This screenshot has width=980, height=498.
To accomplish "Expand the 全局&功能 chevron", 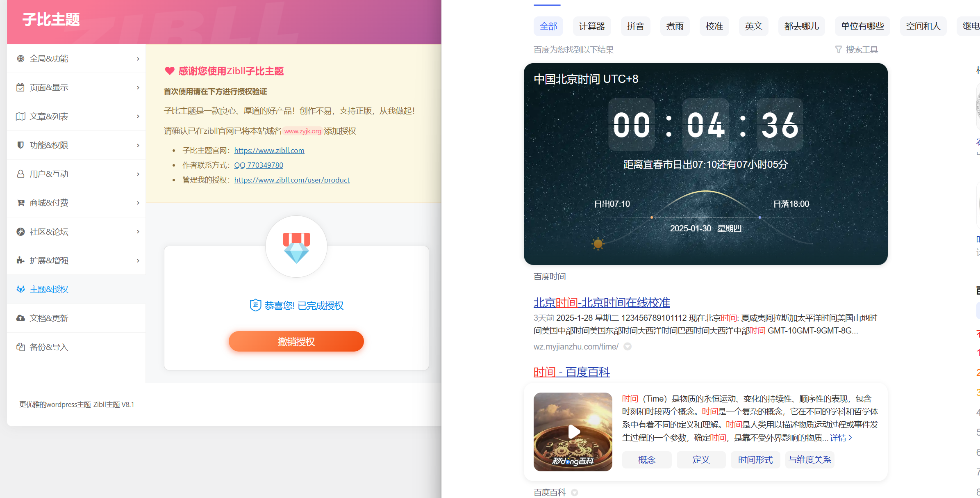I will pyautogui.click(x=138, y=59).
